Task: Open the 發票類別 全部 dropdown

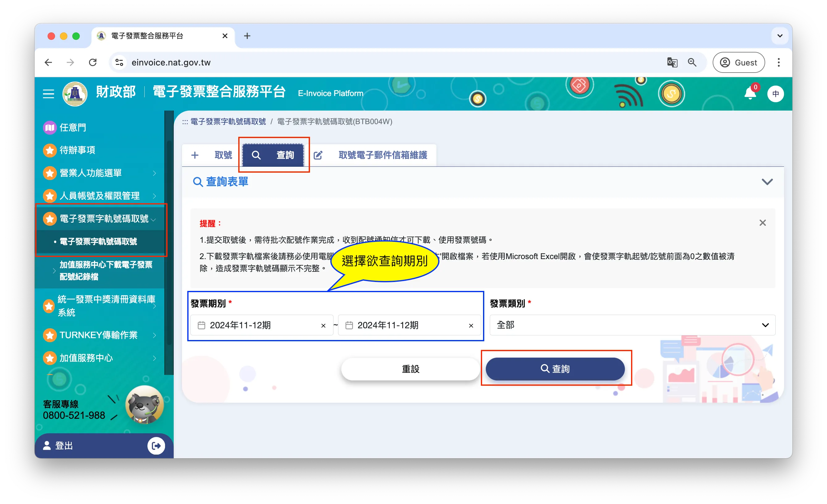Action: (x=632, y=325)
